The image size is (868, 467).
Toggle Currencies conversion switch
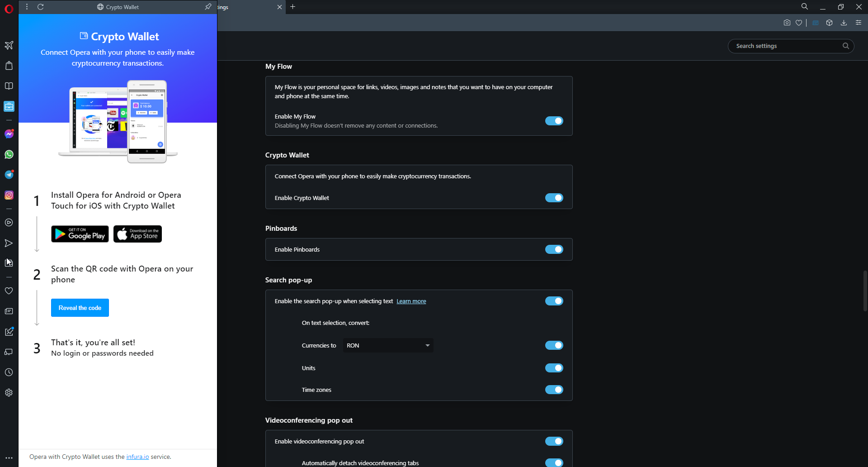(x=554, y=345)
